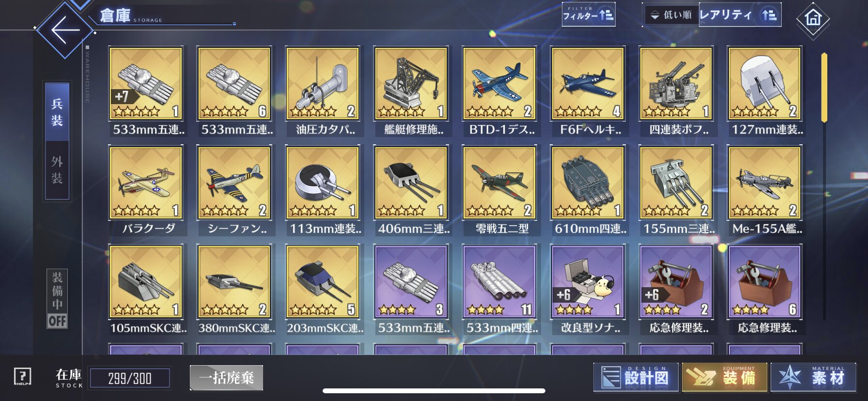This screenshot has height=401, width=868.
Task: Go to home via house icon
Action: (813, 18)
